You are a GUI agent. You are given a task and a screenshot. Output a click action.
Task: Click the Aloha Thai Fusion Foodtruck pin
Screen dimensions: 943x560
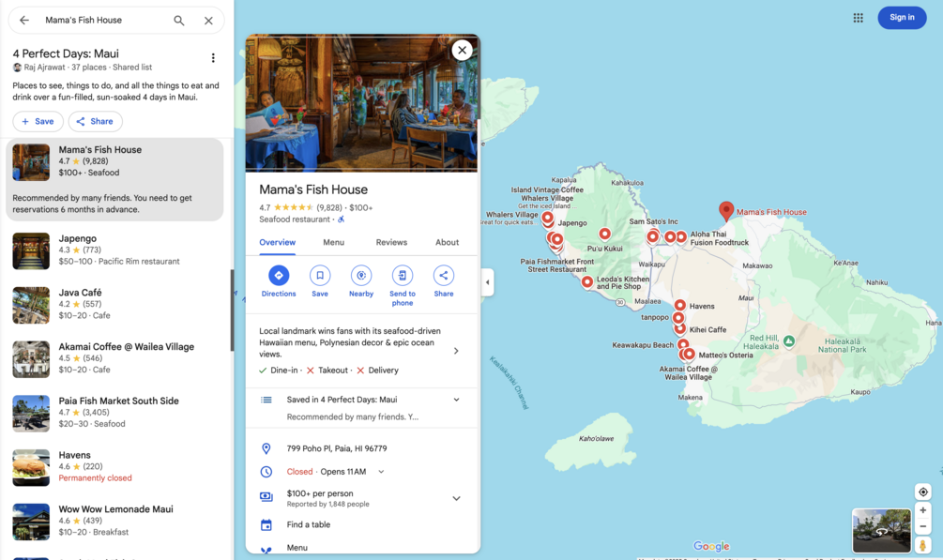click(681, 237)
